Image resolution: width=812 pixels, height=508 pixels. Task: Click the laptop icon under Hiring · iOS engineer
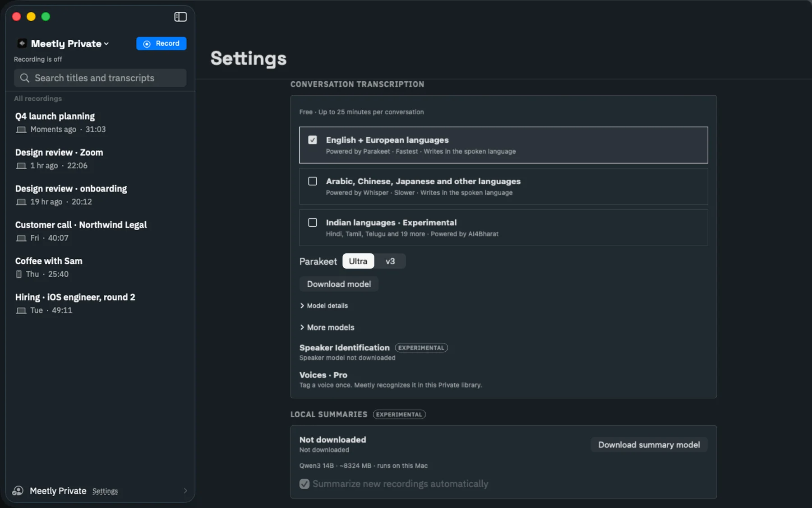[x=21, y=310]
